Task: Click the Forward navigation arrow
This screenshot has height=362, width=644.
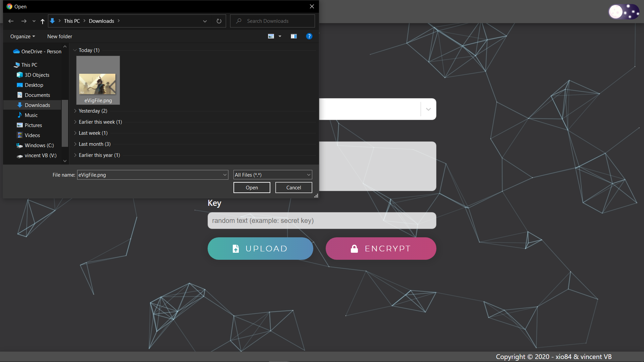Action: 24,21
